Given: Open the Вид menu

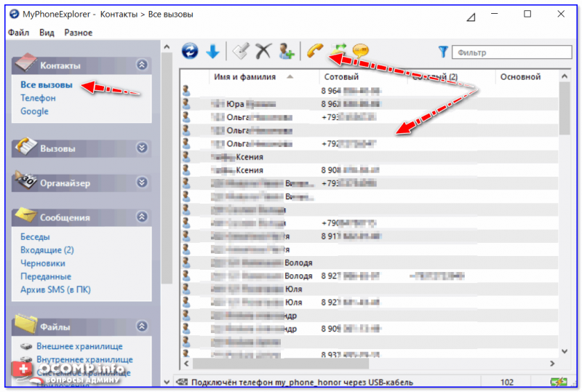Looking at the screenshot, I should tap(47, 33).
